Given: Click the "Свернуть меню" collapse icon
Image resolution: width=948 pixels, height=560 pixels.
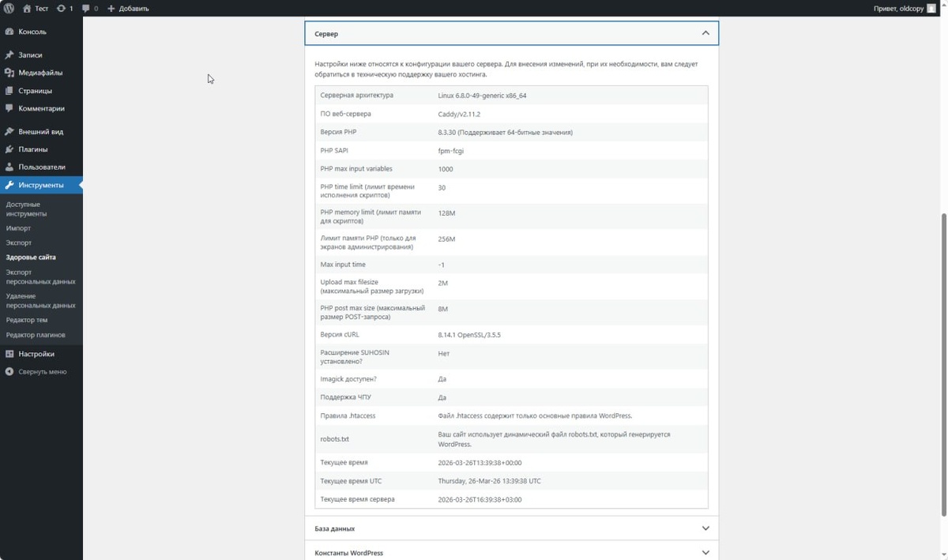Looking at the screenshot, I should [9, 371].
